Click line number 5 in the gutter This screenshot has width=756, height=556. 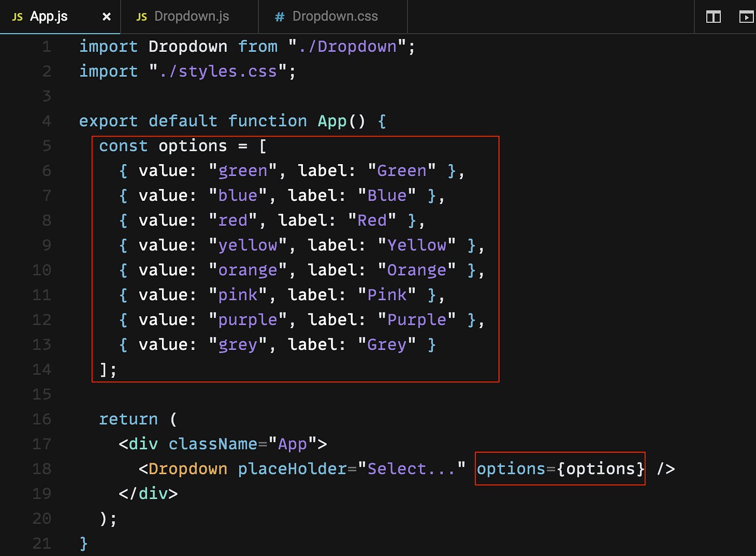tap(46, 145)
